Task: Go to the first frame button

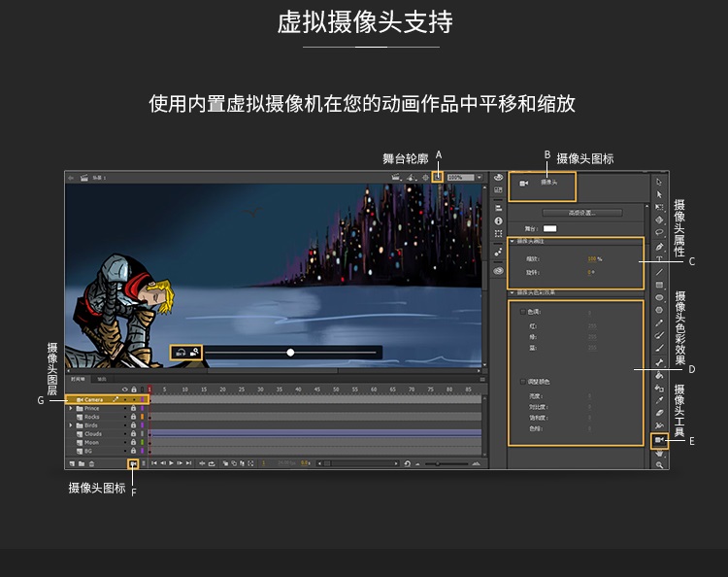Action: [x=153, y=463]
